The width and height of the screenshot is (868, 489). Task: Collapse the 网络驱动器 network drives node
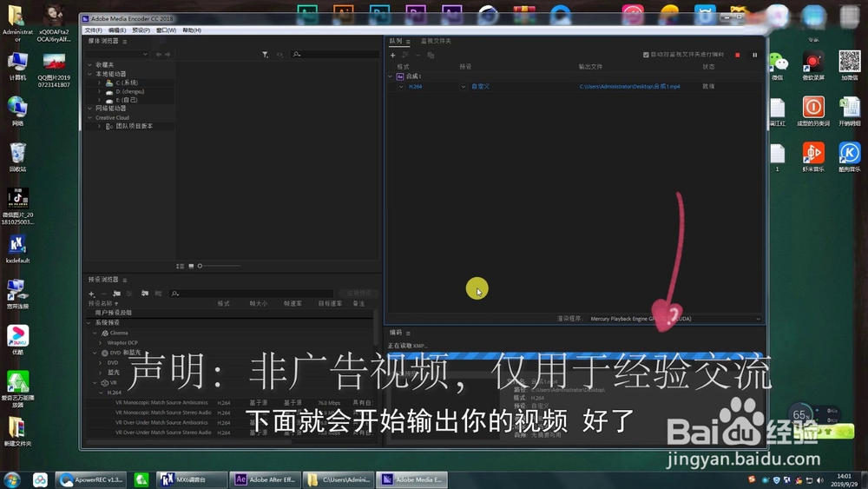tap(89, 109)
